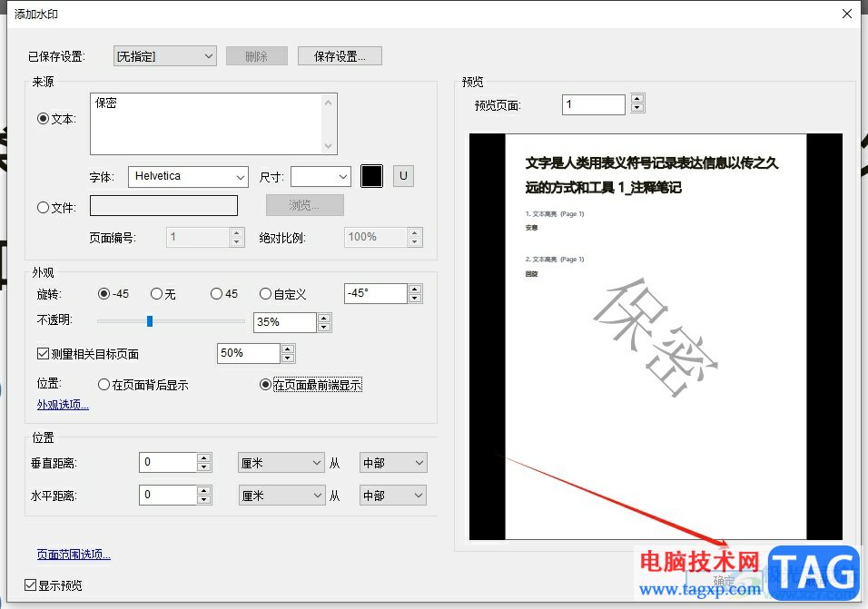
Task: Click the 水平距离 value field
Action: [168, 495]
